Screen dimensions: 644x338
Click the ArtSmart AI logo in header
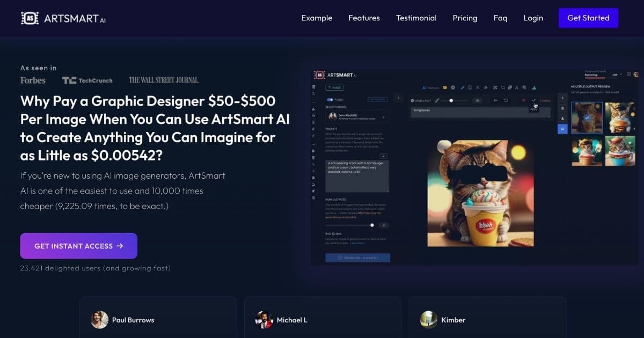click(63, 18)
